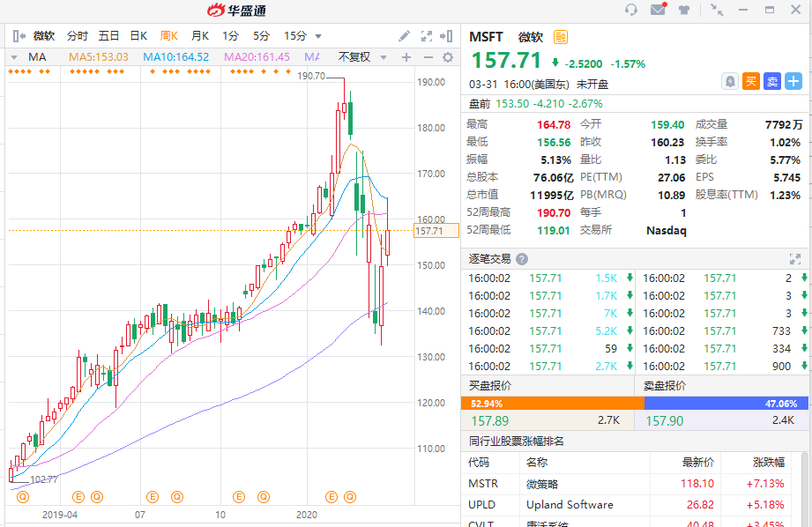Click the 融 margin badge
Screen dimensions: 812x527
(561, 37)
